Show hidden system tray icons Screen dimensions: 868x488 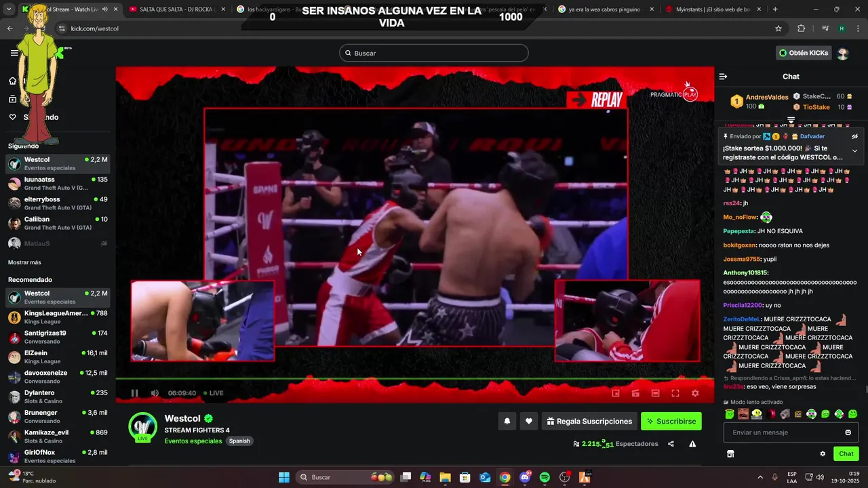tap(759, 477)
